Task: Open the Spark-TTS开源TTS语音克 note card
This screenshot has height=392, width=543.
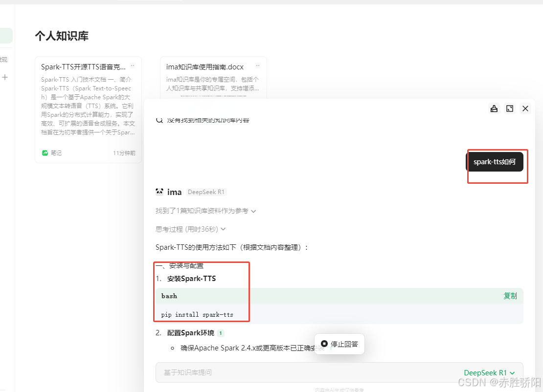Action: pyautogui.click(x=89, y=109)
